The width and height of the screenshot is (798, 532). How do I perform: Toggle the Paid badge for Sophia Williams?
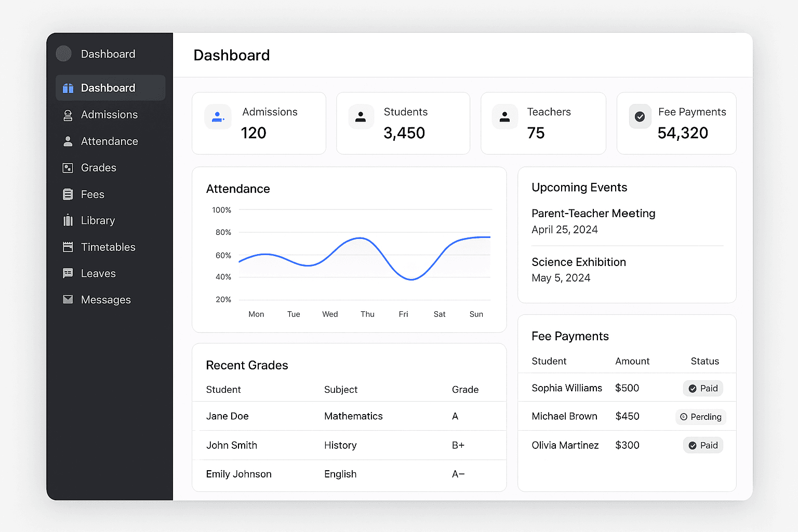pos(703,388)
